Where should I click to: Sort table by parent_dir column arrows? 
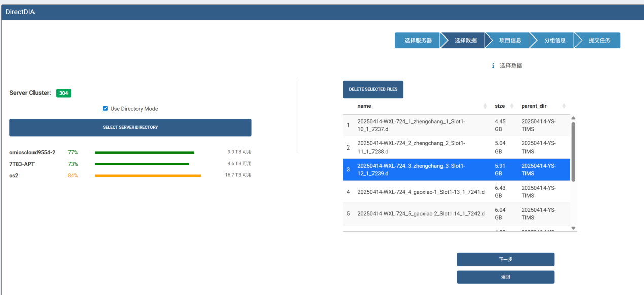coord(564,106)
